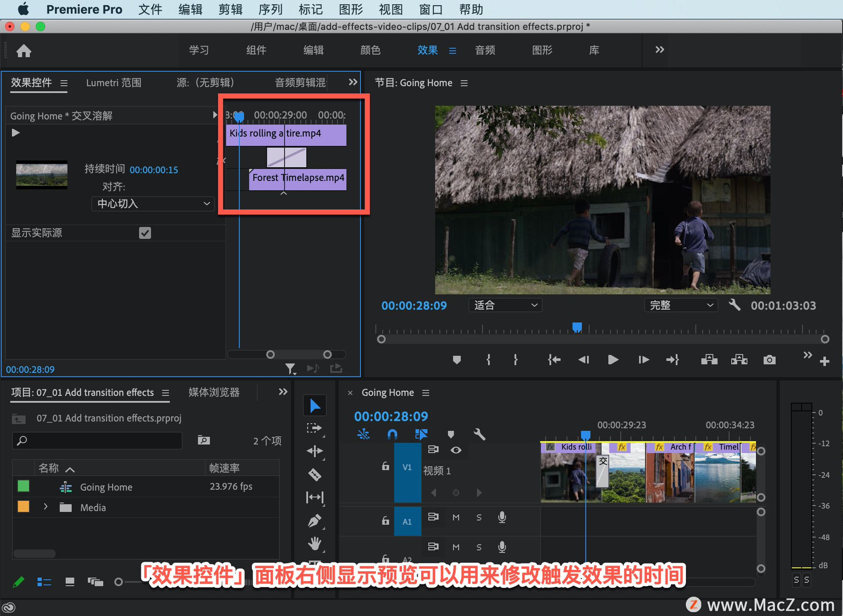Switch to 学习 workspace
The width and height of the screenshot is (843, 616).
click(x=199, y=50)
